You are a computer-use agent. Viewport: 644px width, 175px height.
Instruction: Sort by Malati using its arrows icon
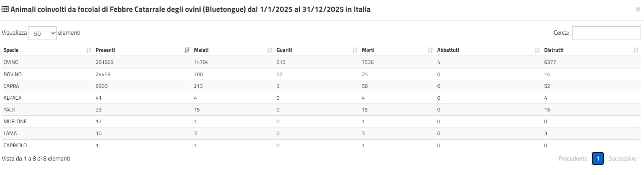(x=270, y=50)
